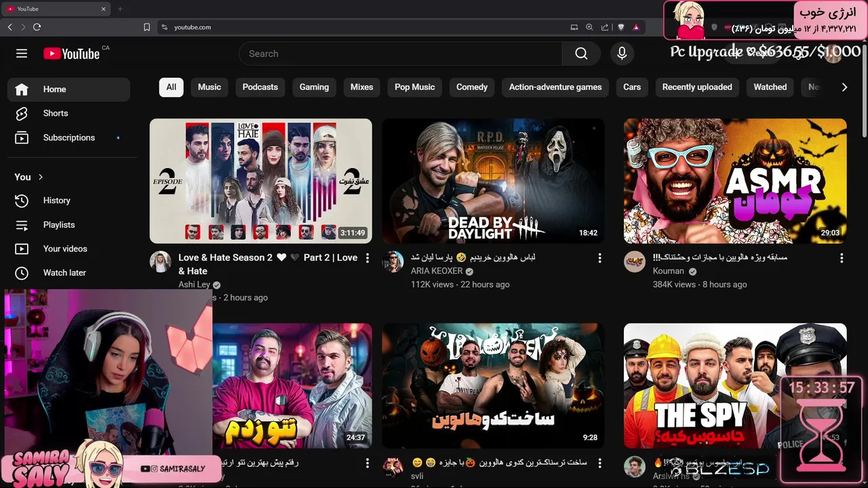Select the Recently uploaded chip

click(697, 87)
